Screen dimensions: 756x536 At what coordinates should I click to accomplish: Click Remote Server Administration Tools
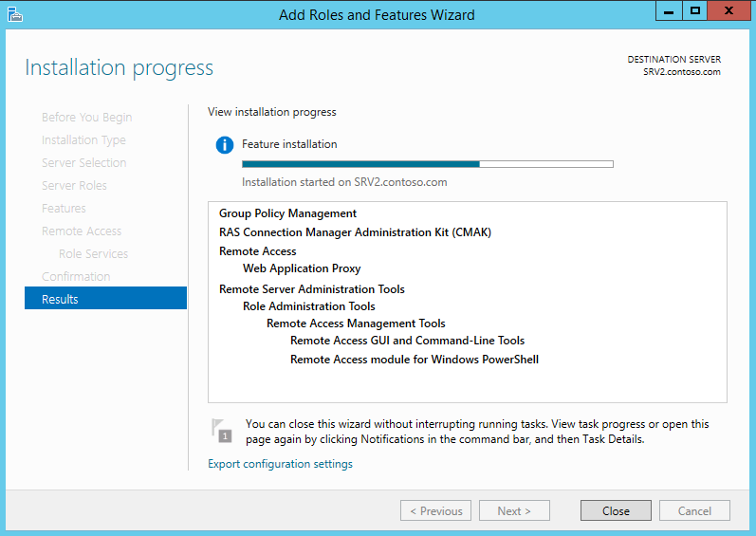[312, 289]
